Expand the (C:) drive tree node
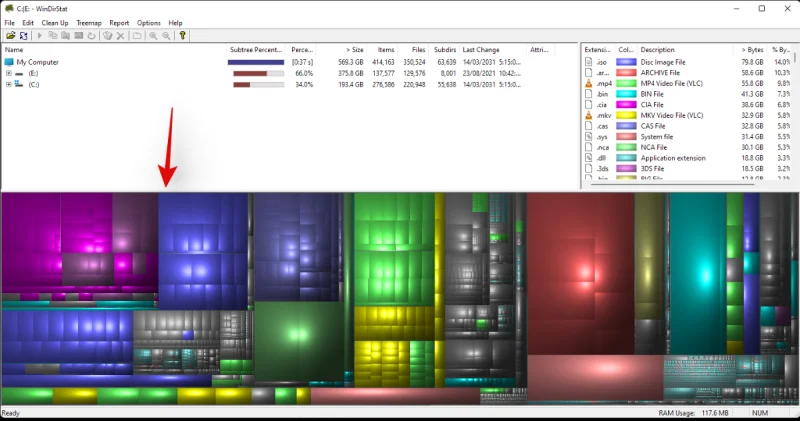800x421 pixels. (x=8, y=84)
